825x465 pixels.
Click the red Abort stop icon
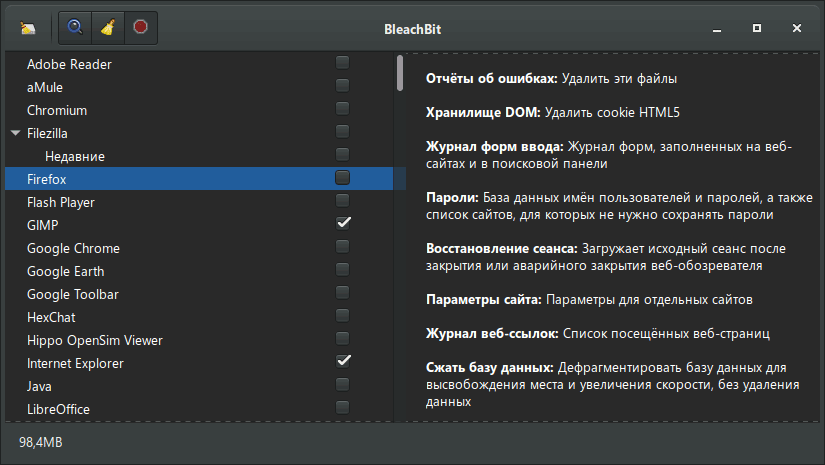[x=140, y=27]
